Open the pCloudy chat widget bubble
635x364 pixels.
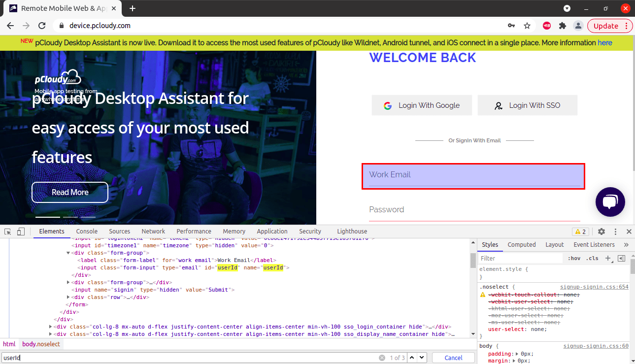[x=610, y=202]
